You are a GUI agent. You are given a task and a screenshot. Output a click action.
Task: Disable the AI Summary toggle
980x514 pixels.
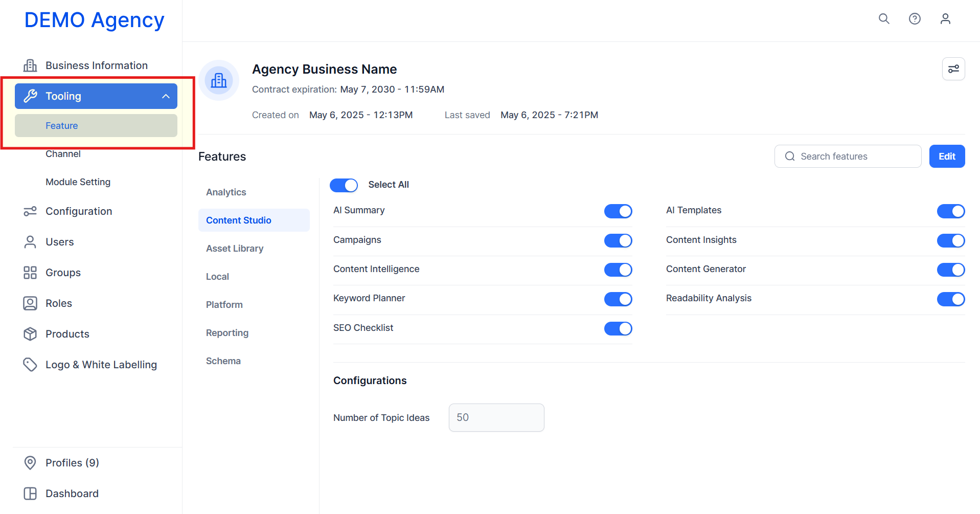[x=618, y=211]
